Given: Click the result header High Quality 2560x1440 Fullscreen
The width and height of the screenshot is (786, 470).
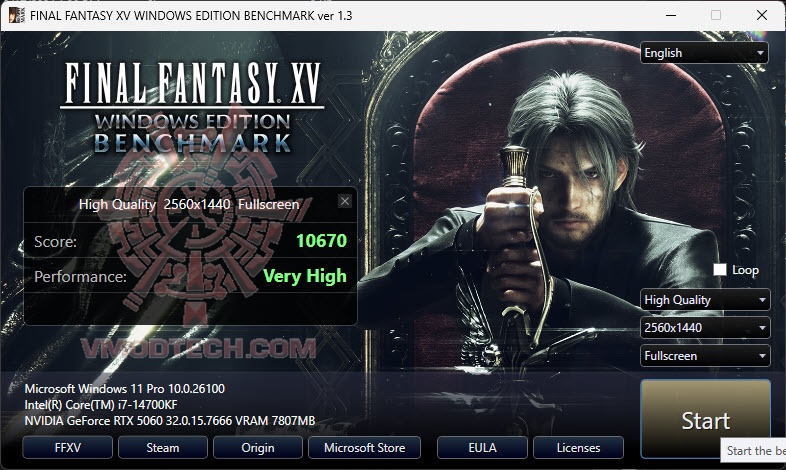Looking at the screenshot, I should coord(189,204).
